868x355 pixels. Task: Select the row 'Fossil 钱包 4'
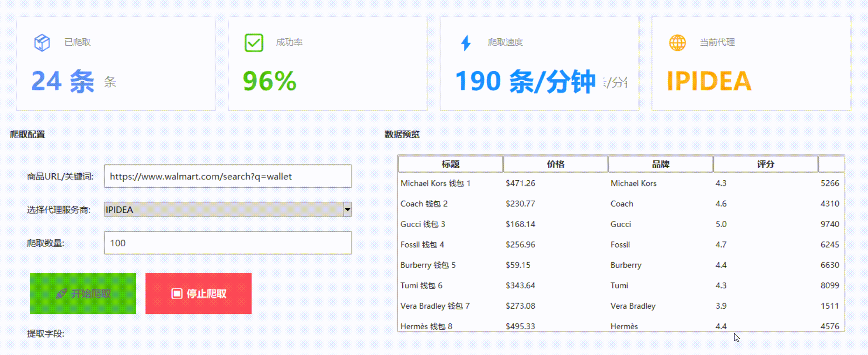coord(621,244)
